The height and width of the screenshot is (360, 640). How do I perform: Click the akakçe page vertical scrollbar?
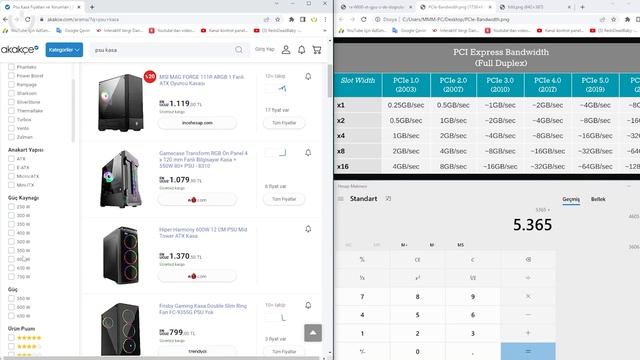[x=330, y=81]
